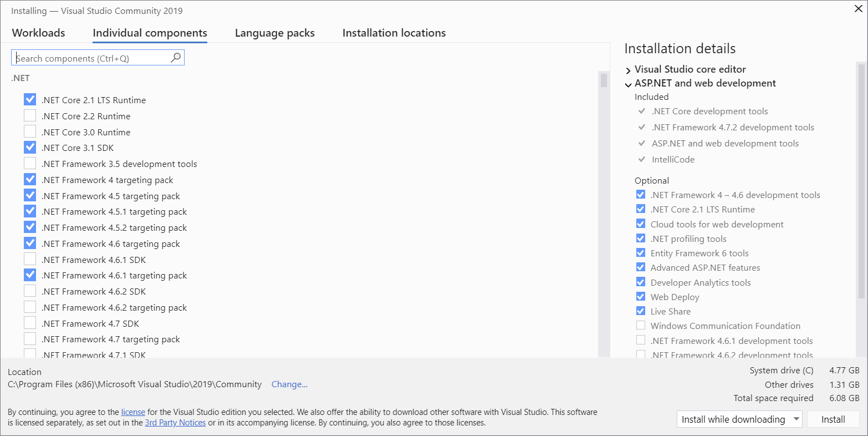Image resolution: width=868 pixels, height=436 pixels.
Task: Open the Install while downloading dropdown
Action: pyautogui.click(x=796, y=419)
